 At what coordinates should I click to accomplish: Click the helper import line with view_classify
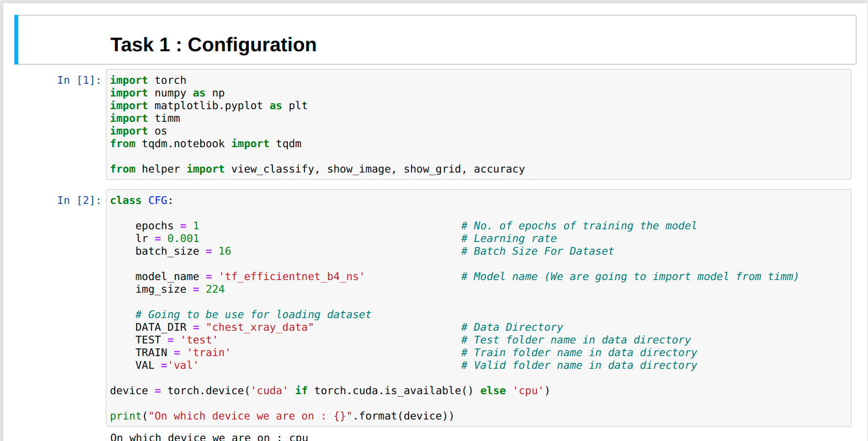point(317,169)
